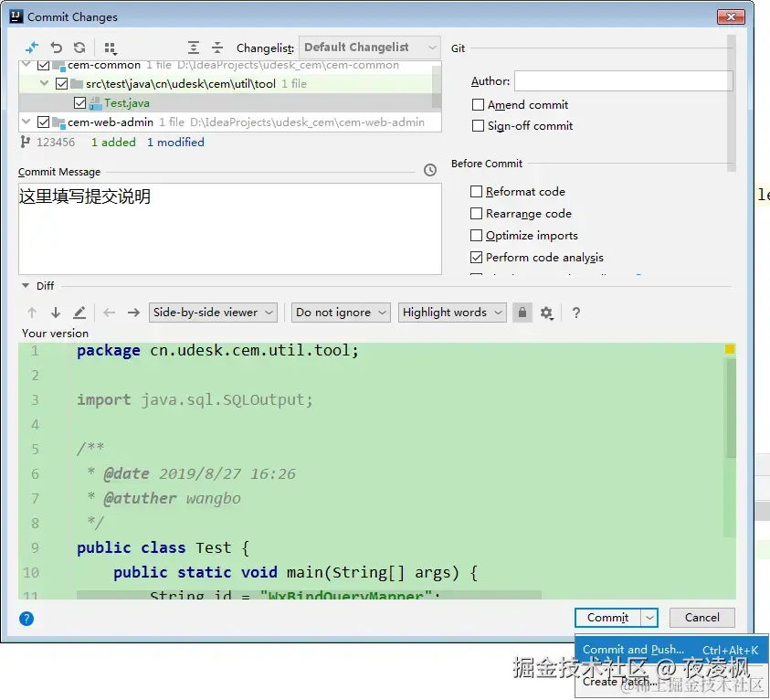This screenshot has height=700, width=770.
Task: Toggle the src\test\java folder checkbox
Action: tap(61, 83)
